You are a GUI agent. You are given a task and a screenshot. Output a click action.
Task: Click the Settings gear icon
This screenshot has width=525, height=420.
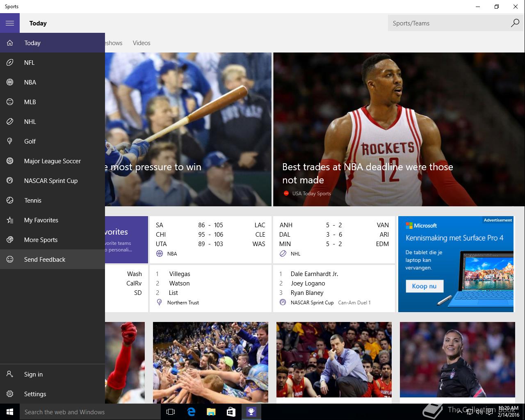pos(10,394)
